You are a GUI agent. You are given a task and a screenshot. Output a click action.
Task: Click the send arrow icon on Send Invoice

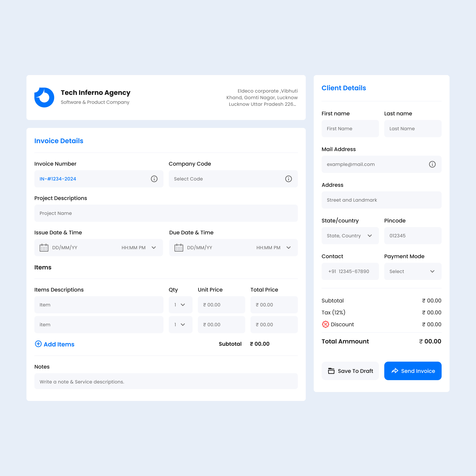(x=395, y=371)
